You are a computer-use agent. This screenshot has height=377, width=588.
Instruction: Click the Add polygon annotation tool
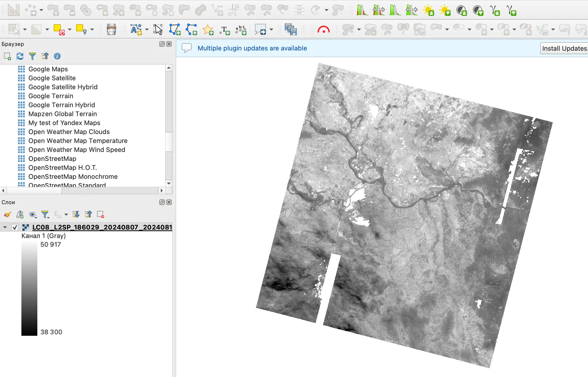(x=175, y=30)
